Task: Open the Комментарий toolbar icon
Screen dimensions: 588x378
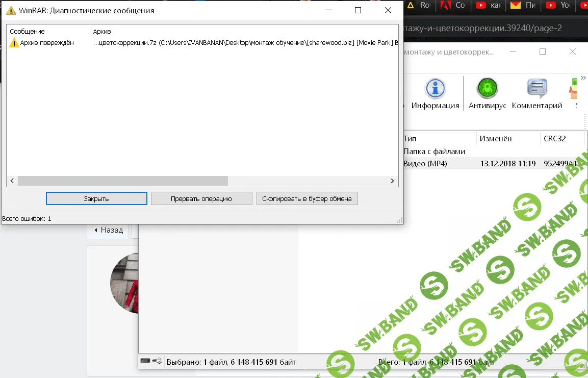Action: click(x=536, y=94)
